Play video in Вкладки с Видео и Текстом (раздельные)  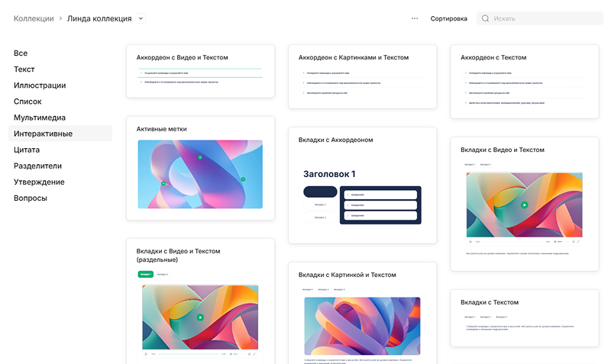(x=200, y=317)
